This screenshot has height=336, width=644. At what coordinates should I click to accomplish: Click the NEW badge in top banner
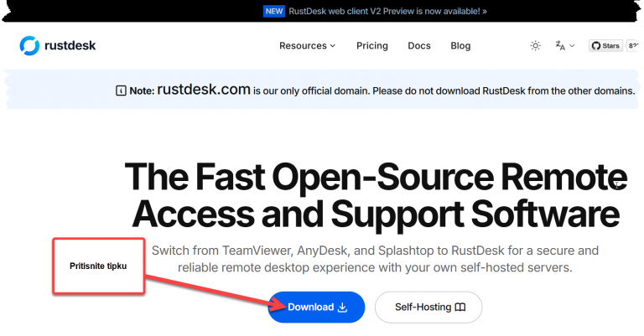[274, 11]
